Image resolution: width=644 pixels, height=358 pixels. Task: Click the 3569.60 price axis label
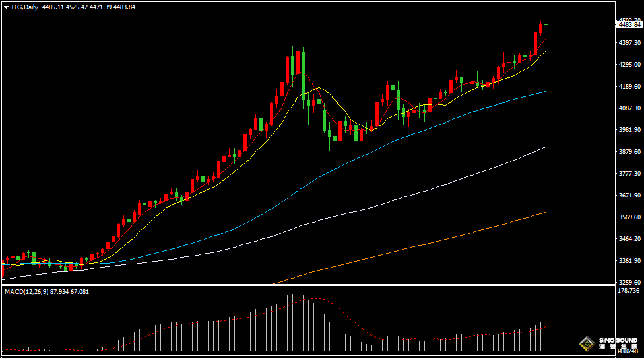coord(628,217)
